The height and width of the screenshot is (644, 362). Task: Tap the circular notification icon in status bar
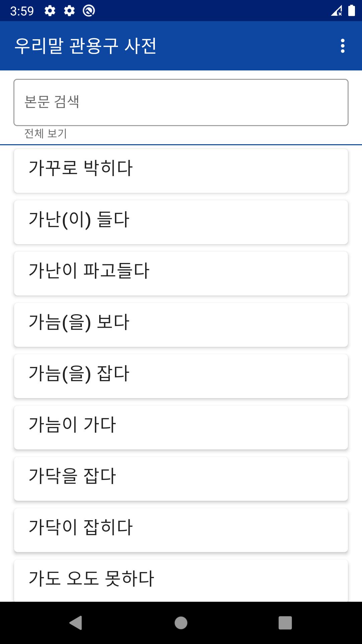point(89,11)
